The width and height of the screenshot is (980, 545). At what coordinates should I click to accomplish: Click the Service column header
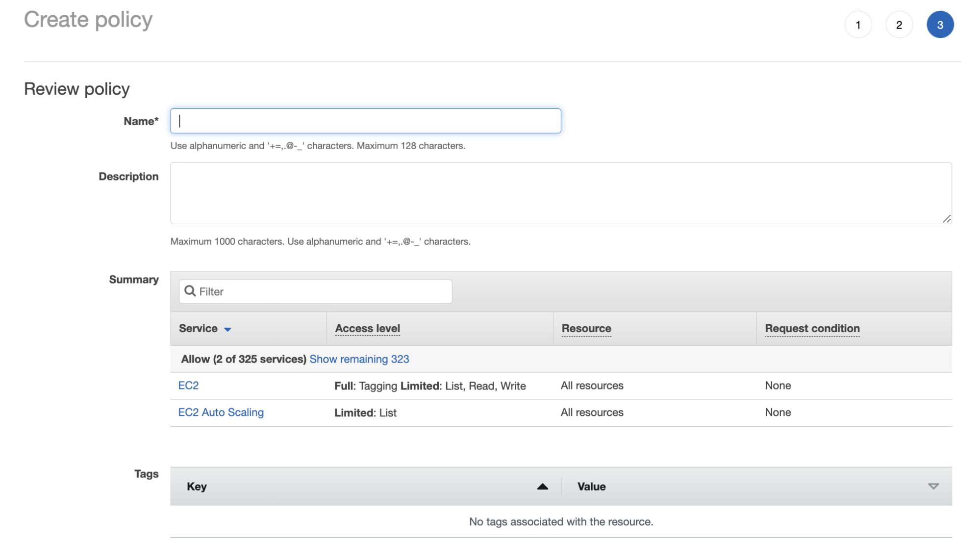pyautogui.click(x=198, y=329)
